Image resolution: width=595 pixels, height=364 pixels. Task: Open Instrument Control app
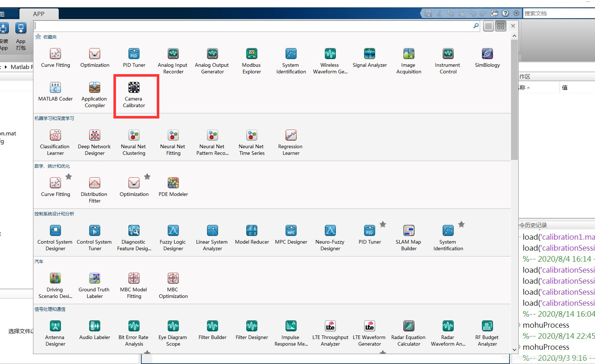pyautogui.click(x=448, y=61)
